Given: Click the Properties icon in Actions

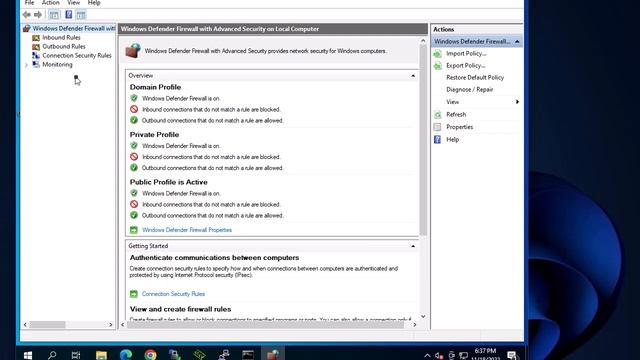Looking at the screenshot, I should click(438, 127).
